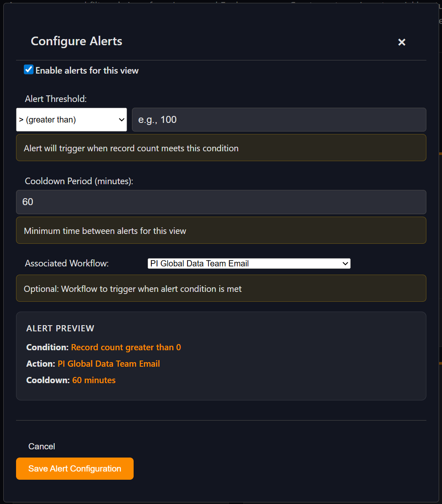Click the workflow dropdown chevron
This screenshot has width=442, height=504.
[x=345, y=263]
